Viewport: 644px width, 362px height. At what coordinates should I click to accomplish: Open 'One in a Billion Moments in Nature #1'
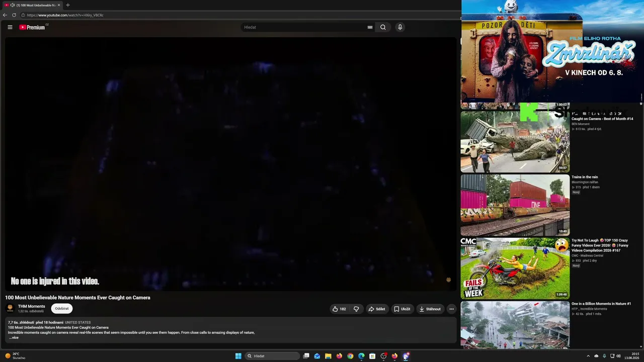[601, 304]
